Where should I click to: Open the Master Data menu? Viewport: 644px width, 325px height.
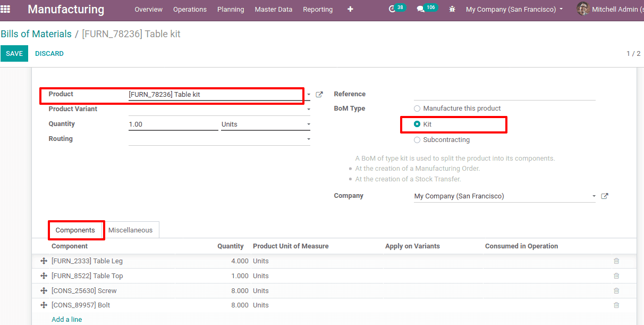[x=274, y=10]
